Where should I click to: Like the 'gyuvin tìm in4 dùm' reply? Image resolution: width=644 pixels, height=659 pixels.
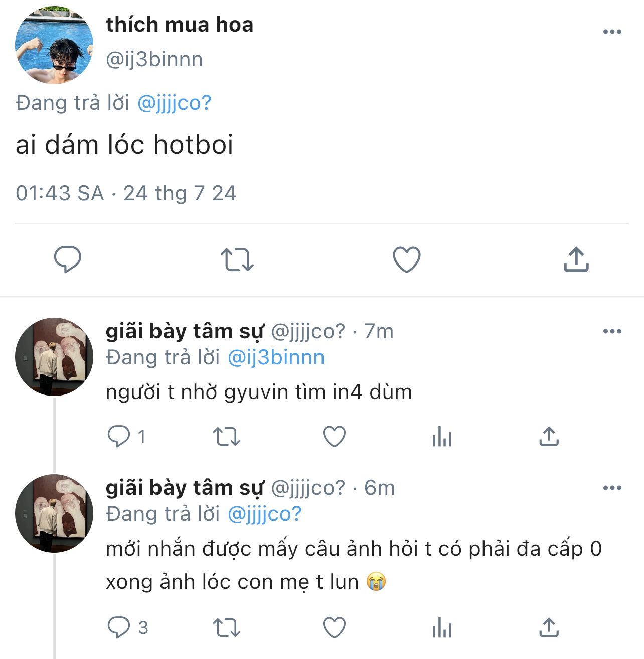point(334,436)
